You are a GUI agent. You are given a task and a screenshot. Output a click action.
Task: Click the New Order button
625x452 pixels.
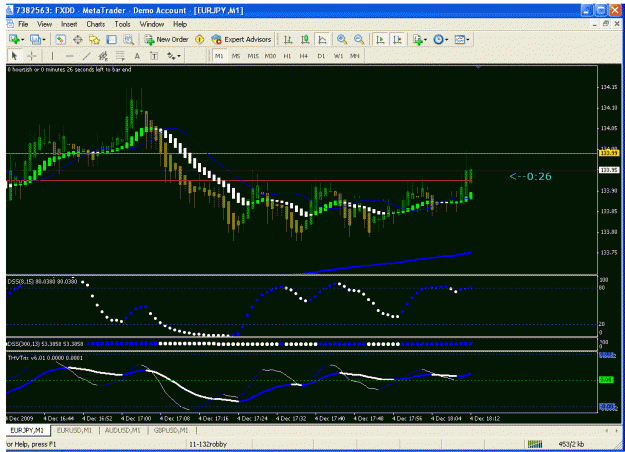[166, 39]
